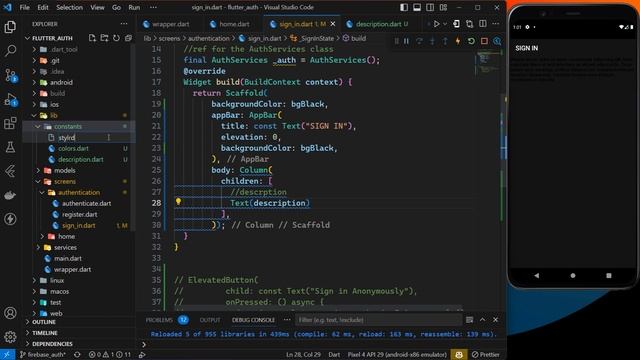640x360 pixels.
Task: Collapse all folders in explorer
Action: [x=128, y=38]
